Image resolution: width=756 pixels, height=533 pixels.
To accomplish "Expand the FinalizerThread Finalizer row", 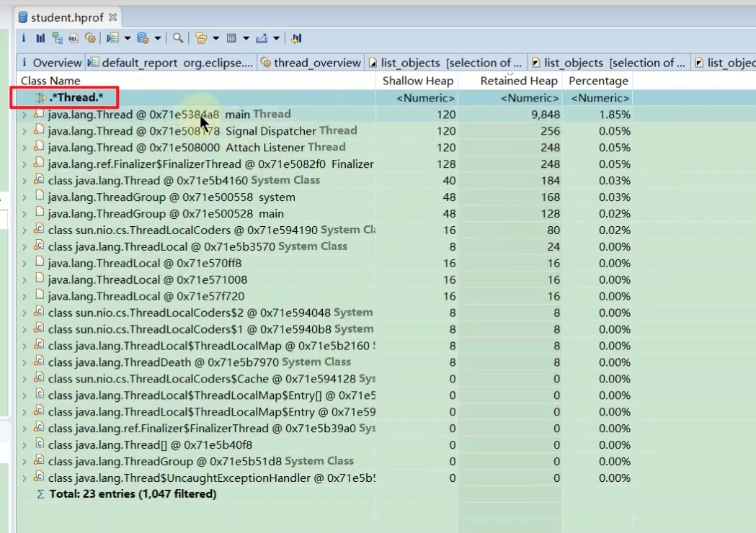I will 24,165.
